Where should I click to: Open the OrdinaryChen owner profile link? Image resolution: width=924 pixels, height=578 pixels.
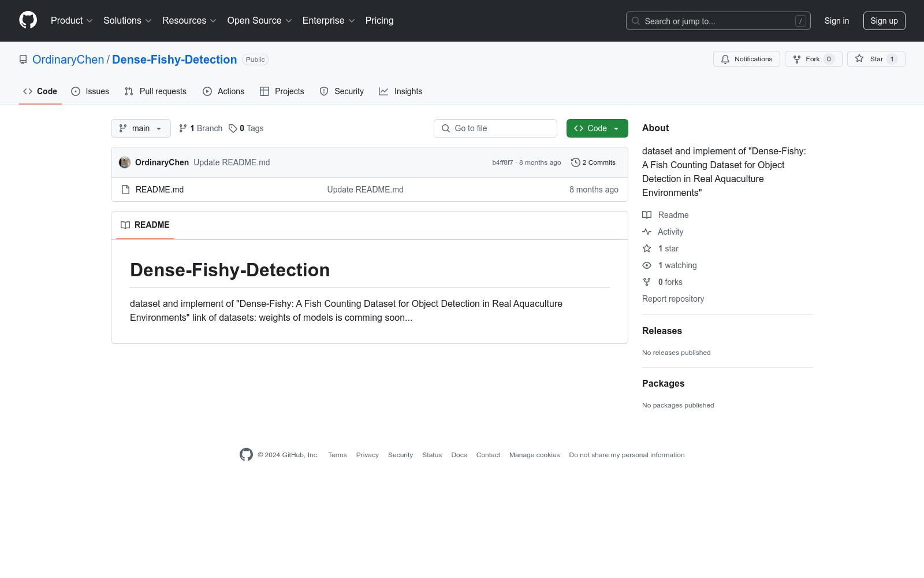[68, 60]
